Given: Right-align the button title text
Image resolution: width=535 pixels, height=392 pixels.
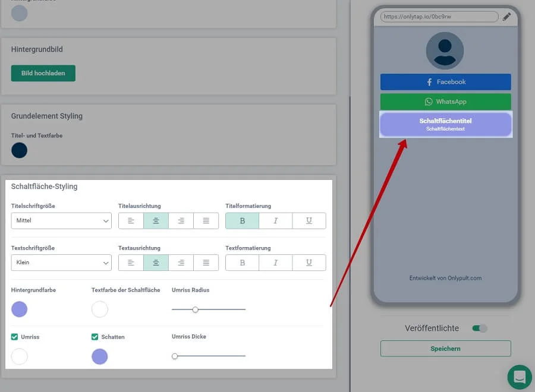Looking at the screenshot, I should (x=181, y=221).
